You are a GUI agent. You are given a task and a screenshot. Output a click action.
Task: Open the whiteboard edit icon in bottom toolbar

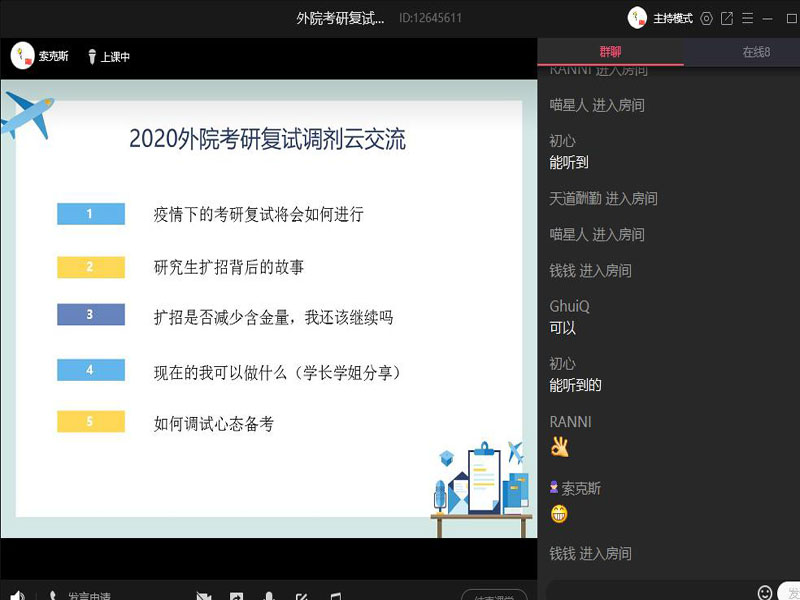(301, 597)
